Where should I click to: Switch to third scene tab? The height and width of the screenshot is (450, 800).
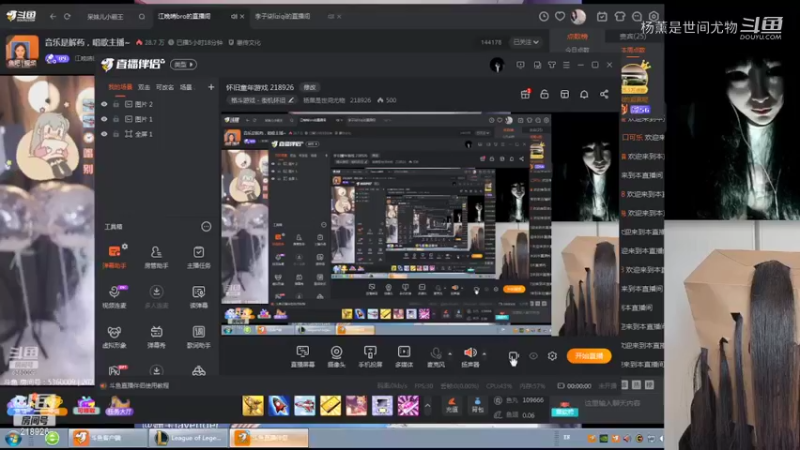[164, 87]
